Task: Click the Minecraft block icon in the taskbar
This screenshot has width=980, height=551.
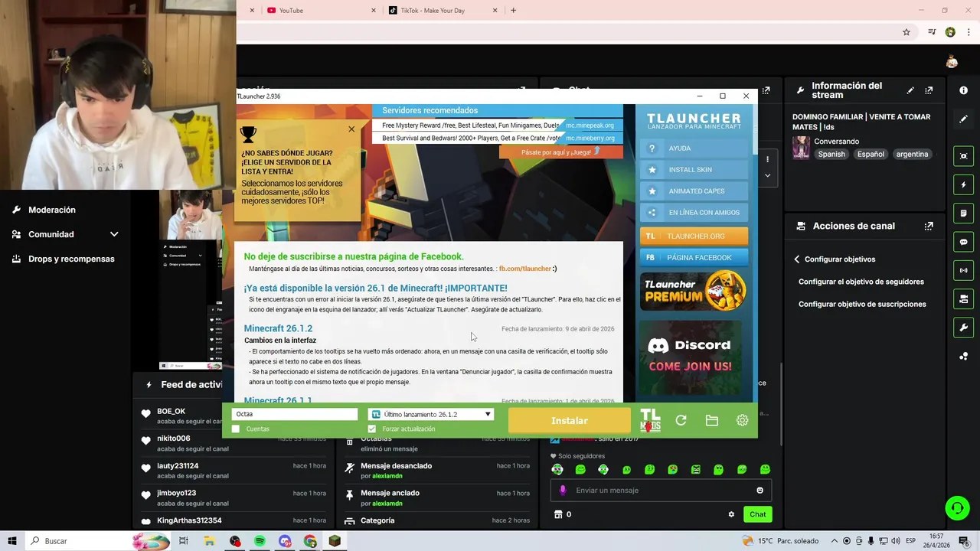Action: pyautogui.click(x=335, y=541)
